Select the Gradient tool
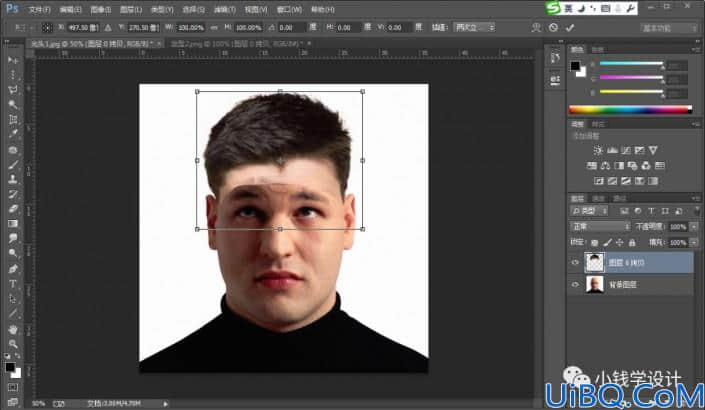 tap(13, 224)
